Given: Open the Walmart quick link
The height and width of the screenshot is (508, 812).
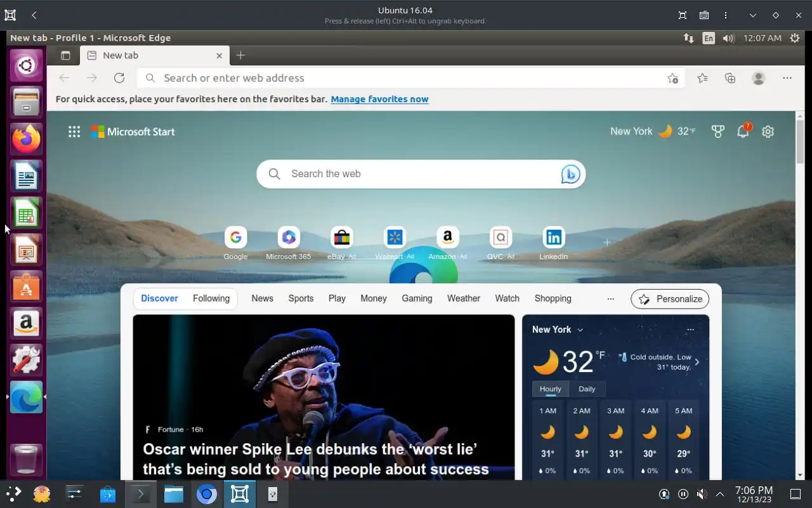Looking at the screenshot, I should click(x=395, y=243).
